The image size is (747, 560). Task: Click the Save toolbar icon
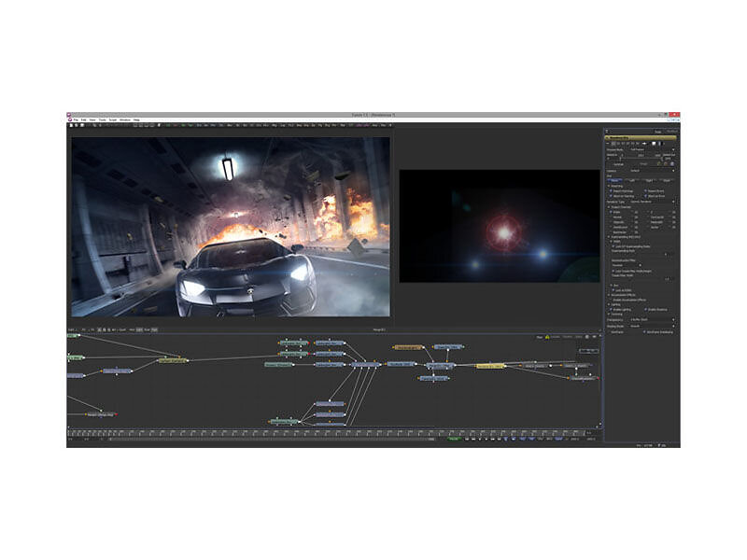tap(82, 125)
